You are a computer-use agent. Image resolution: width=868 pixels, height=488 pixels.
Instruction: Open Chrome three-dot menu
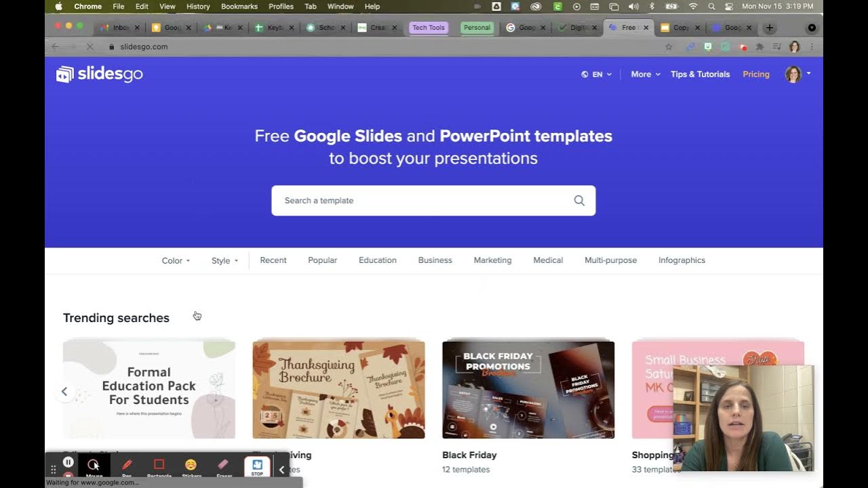812,47
